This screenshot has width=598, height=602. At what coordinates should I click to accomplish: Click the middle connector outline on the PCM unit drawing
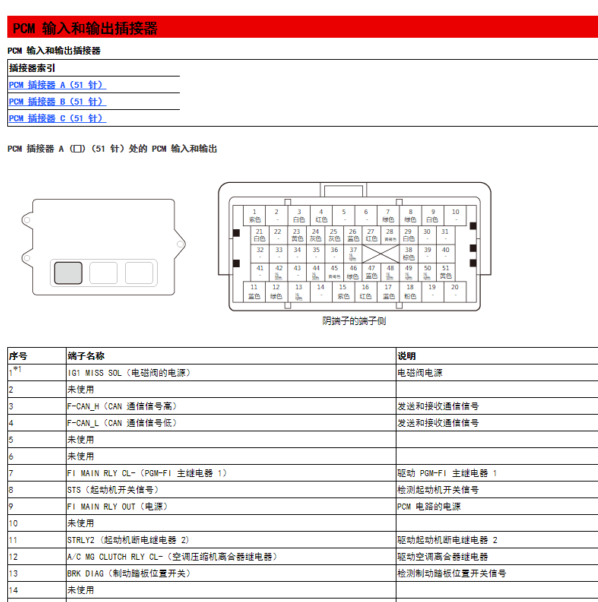click(x=103, y=273)
